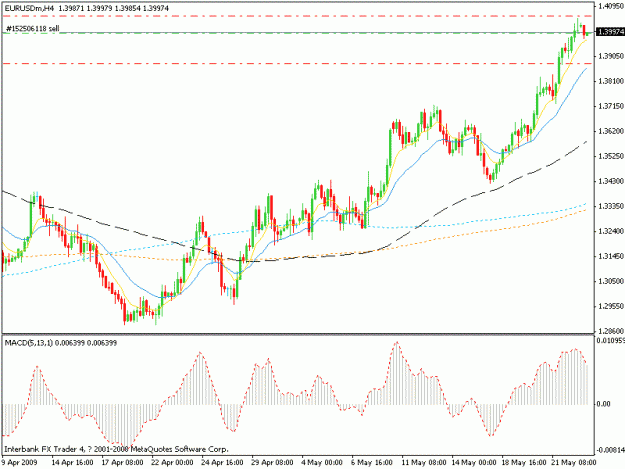Click the MACD 0.00 zero level label

click(603, 404)
